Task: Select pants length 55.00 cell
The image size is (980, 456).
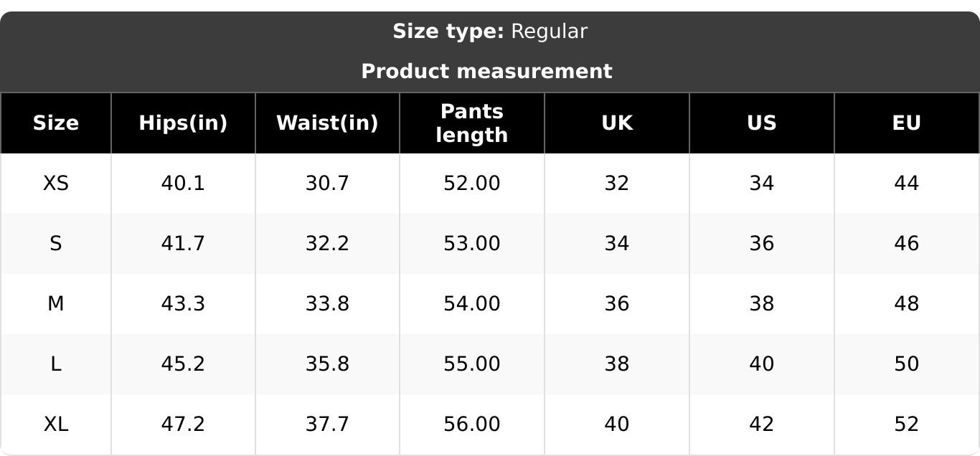Action: pyautogui.click(x=472, y=364)
